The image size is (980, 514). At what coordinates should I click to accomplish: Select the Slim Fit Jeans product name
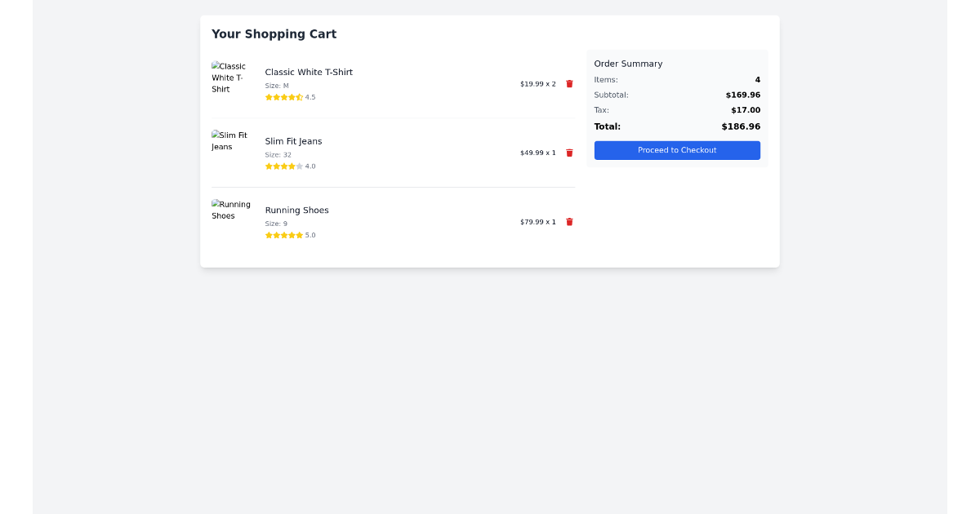point(293,141)
